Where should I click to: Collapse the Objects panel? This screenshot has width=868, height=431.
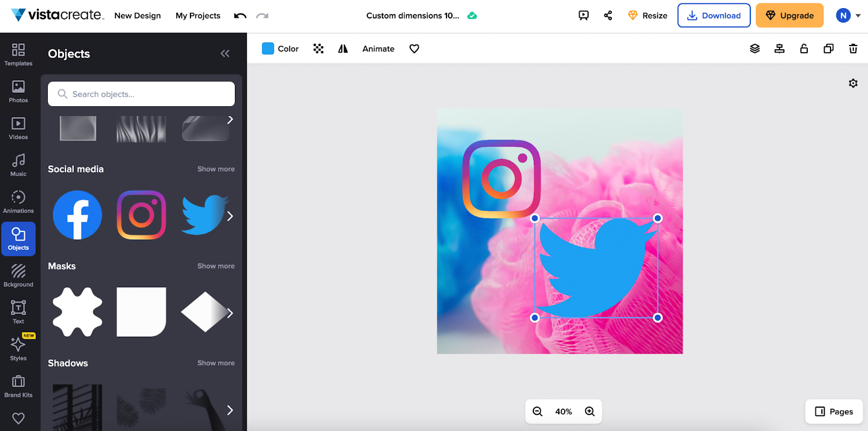[225, 53]
